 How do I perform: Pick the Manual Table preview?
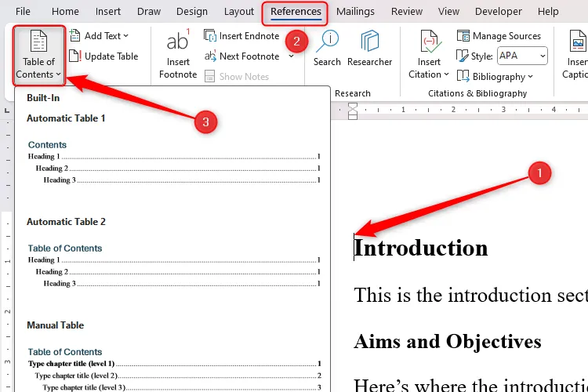pyautogui.click(x=172, y=364)
